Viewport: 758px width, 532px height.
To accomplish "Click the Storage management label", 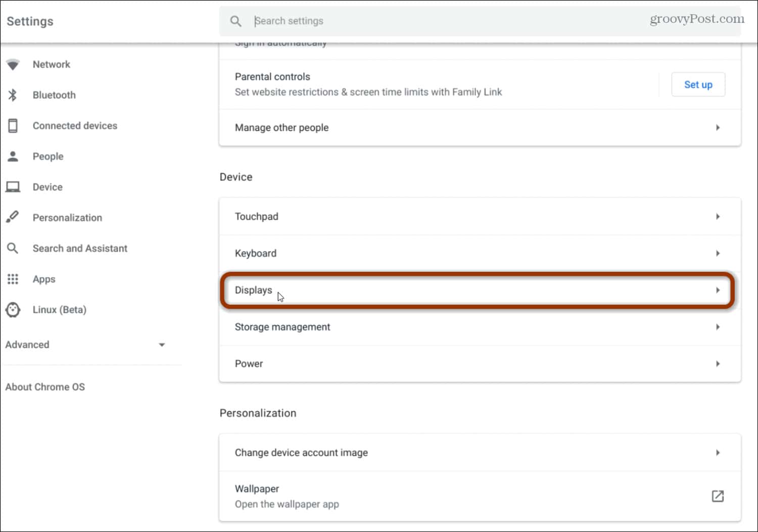I will (282, 327).
